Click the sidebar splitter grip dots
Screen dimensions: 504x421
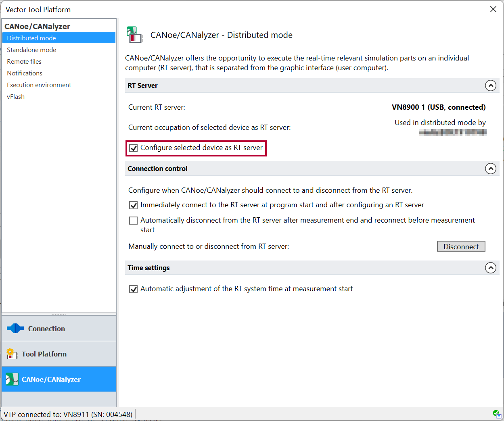[x=59, y=314]
